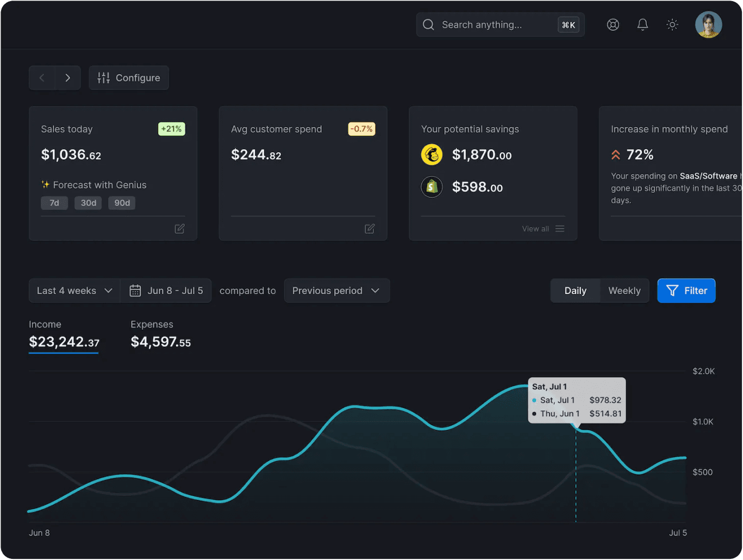Open the Configure panel

[x=128, y=77]
